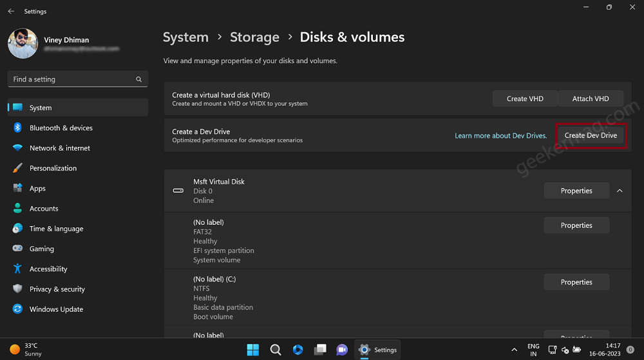The width and height of the screenshot is (644, 360).
Task: Select the (No label) (C:) volume row
Action: (x=397, y=298)
